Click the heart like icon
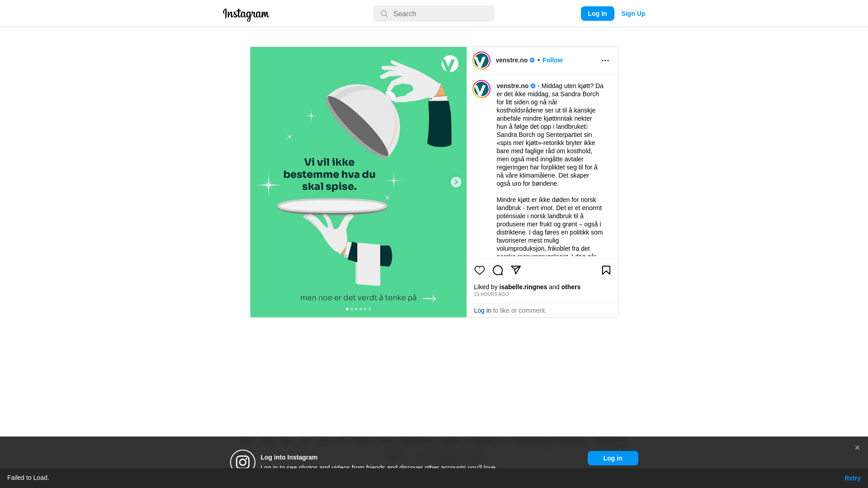868x488 pixels. click(479, 270)
